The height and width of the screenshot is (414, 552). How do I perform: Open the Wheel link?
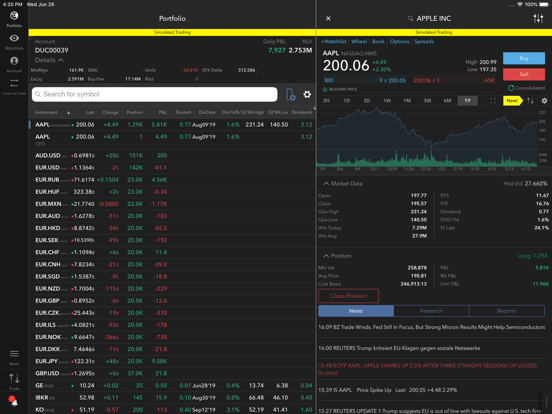click(359, 42)
